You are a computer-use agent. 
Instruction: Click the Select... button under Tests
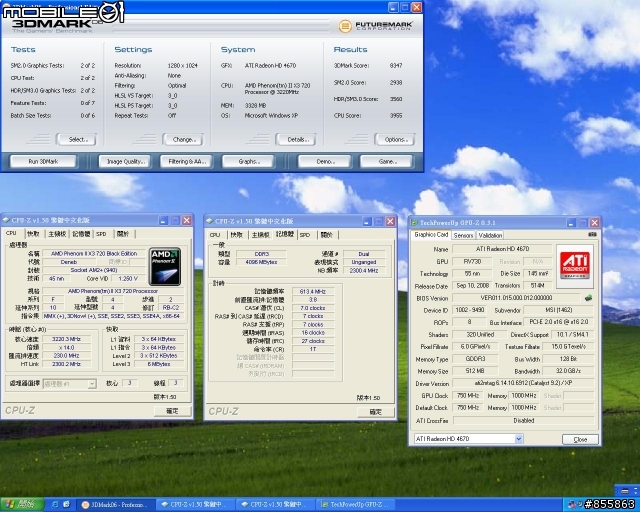coord(77,140)
